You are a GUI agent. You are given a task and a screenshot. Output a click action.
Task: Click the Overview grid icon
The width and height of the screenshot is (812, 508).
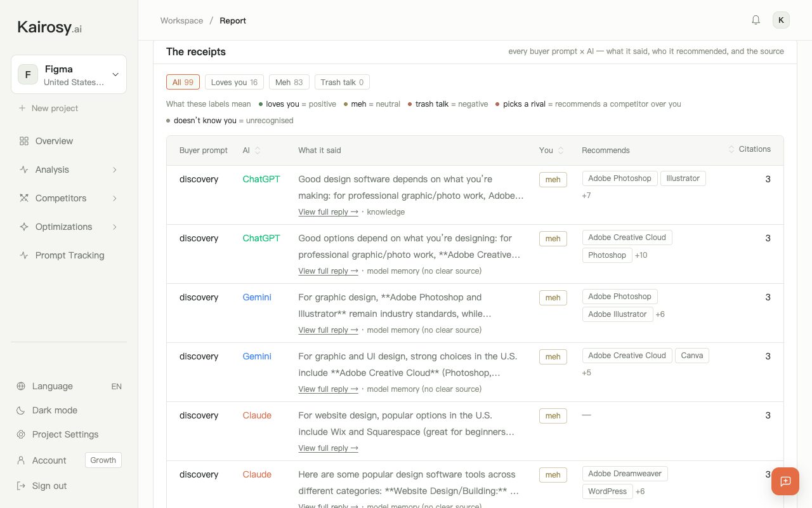pos(24,141)
